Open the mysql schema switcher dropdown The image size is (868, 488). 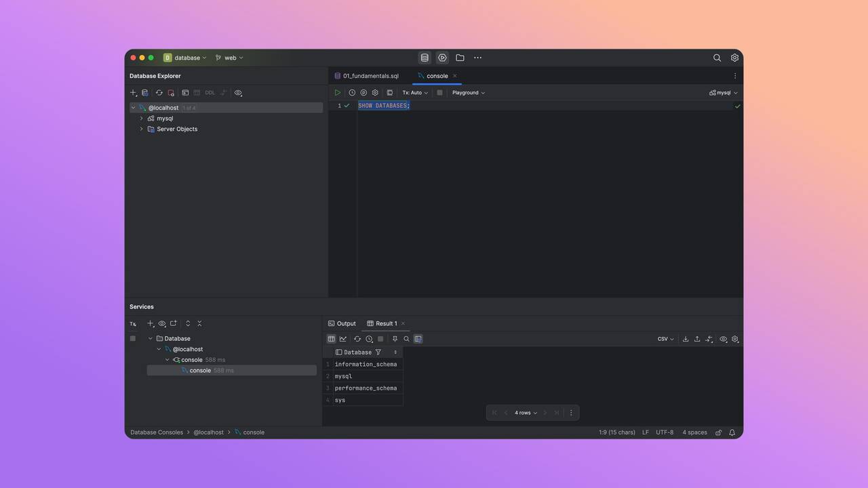pyautogui.click(x=724, y=93)
